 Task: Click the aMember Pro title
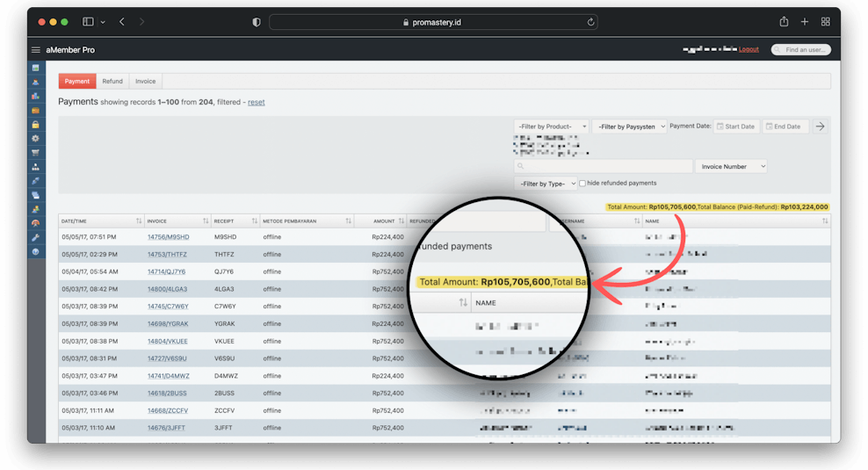70,50
